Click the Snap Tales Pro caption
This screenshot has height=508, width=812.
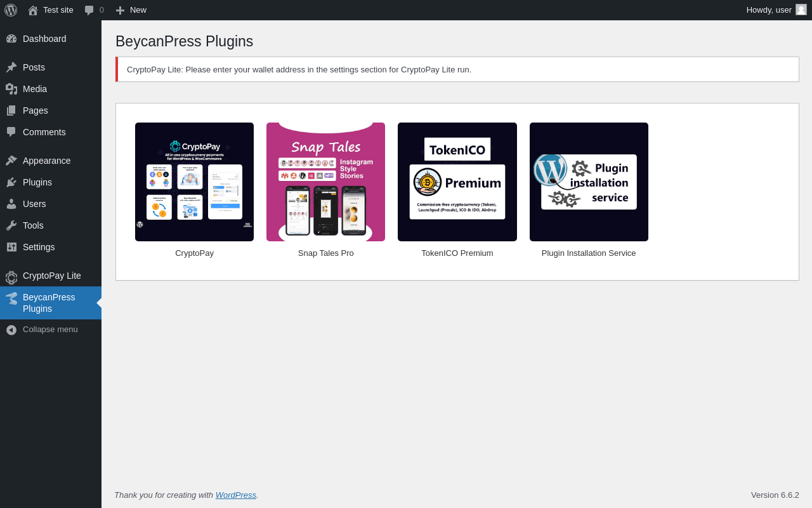(x=326, y=253)
